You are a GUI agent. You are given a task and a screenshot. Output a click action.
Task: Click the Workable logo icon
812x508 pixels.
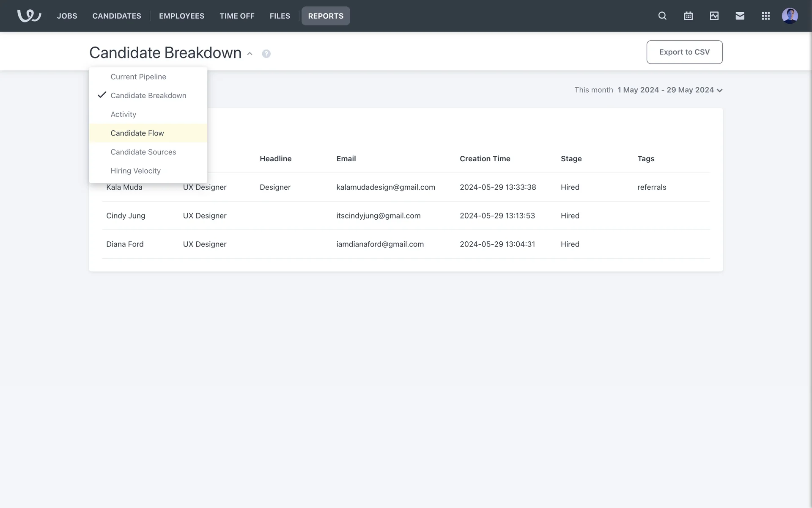pyautogui.click(x=29, y=16)
